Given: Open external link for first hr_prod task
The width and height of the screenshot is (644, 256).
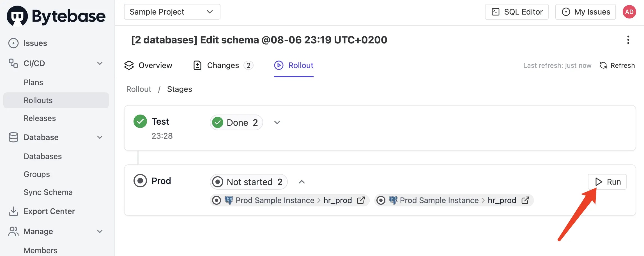Looking at the screenshot, I should [x=361, y=200].
